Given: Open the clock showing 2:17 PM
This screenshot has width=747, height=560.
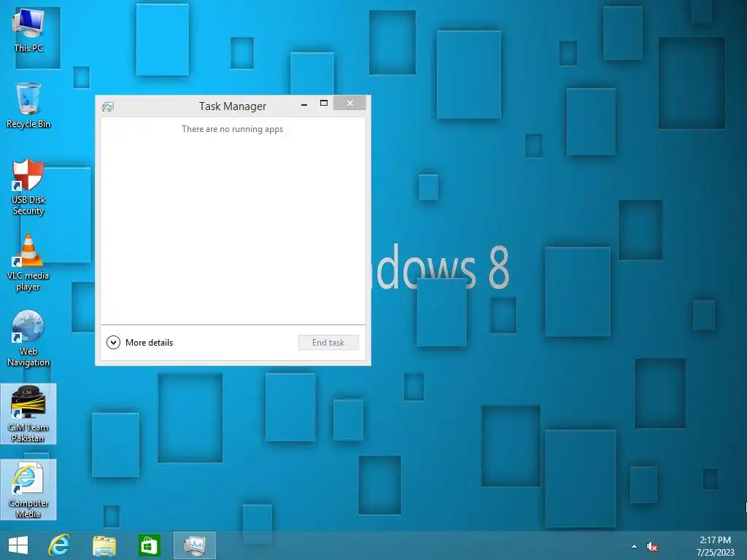Looking at the screenshot, I should (715, 546).
